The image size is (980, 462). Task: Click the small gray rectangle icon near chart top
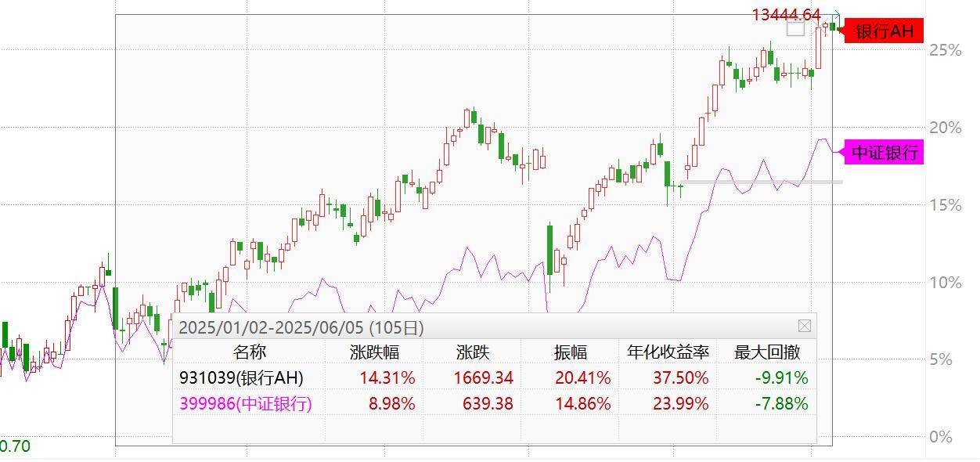(x=795, y=30)
